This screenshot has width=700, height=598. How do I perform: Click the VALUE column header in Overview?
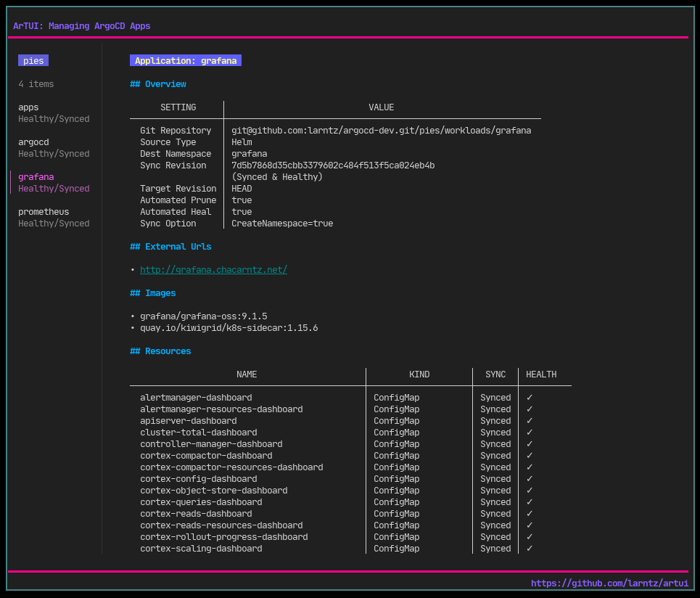coord(382,107)
